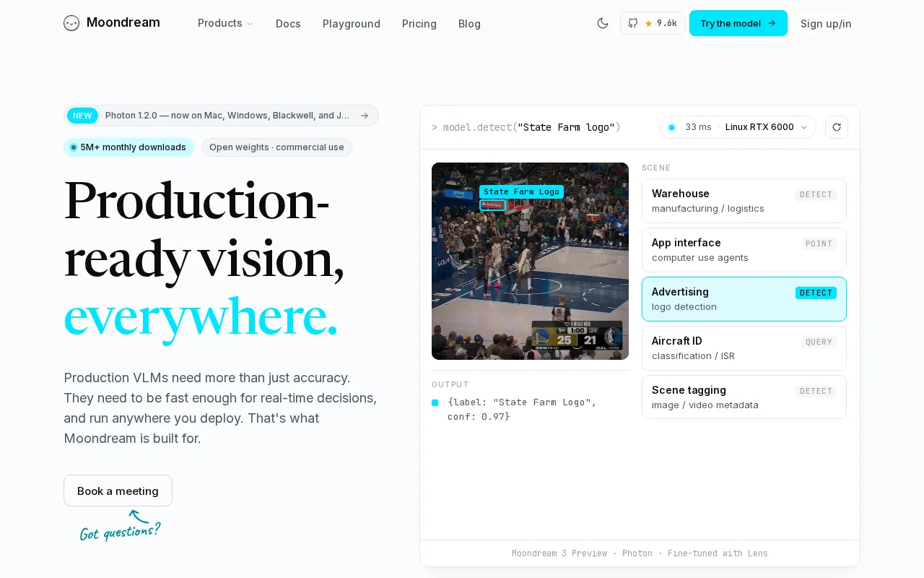Select the Advertising logo detection scene

pyautogui.click(x=744, y=299)
